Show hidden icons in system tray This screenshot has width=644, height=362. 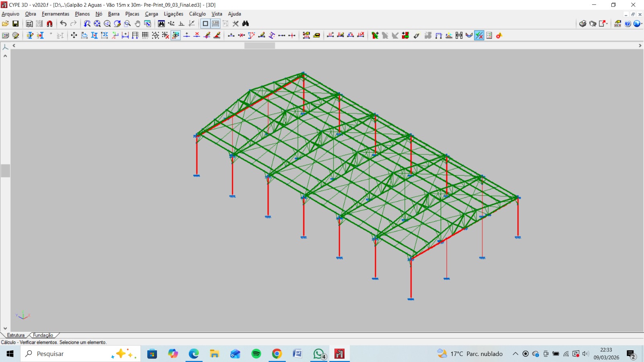(x=515, y=354)
